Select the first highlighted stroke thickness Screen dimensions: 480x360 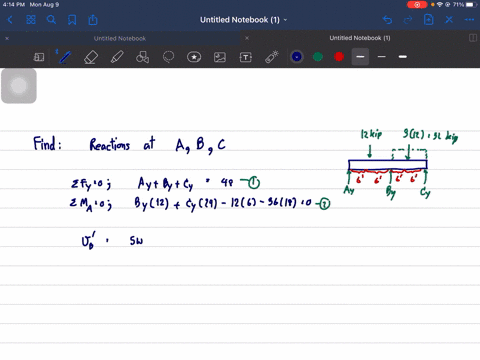point(360,57)
